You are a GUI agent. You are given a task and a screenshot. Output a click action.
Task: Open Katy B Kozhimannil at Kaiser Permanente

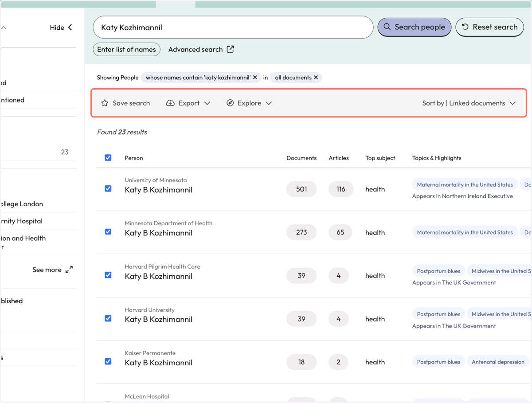[159, 363]
